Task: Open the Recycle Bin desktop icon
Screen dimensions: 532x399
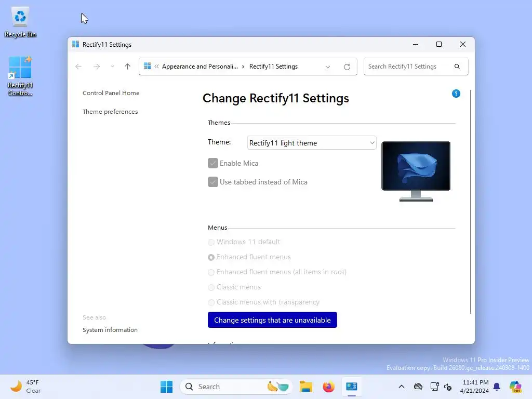Action: pos(20,22)
